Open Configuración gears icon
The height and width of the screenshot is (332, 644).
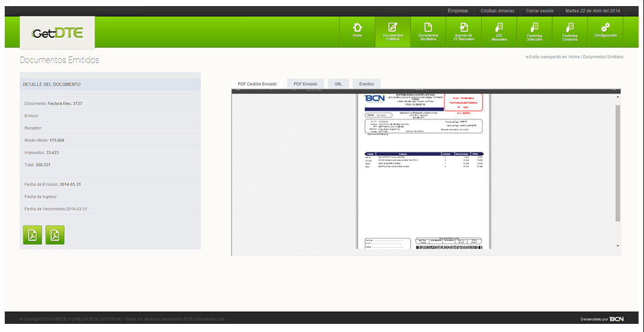click(606, 30)
